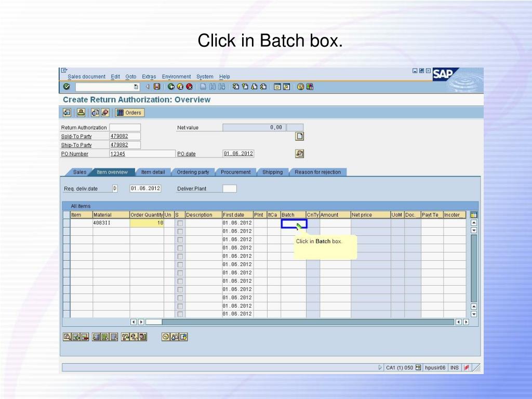Click the PO Number label link
Screen dimensions: 532x399
point(75,154)
